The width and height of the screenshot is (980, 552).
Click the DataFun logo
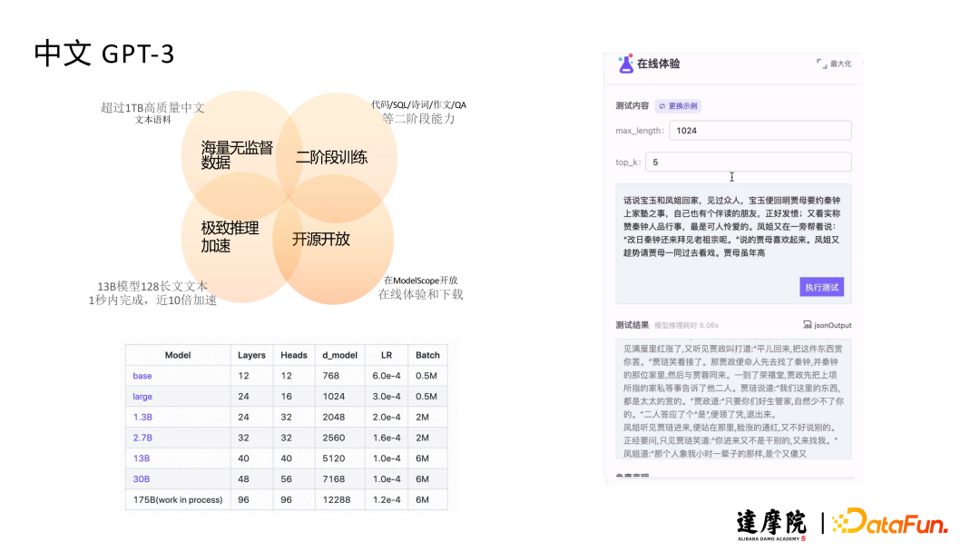tap(891, 522)
